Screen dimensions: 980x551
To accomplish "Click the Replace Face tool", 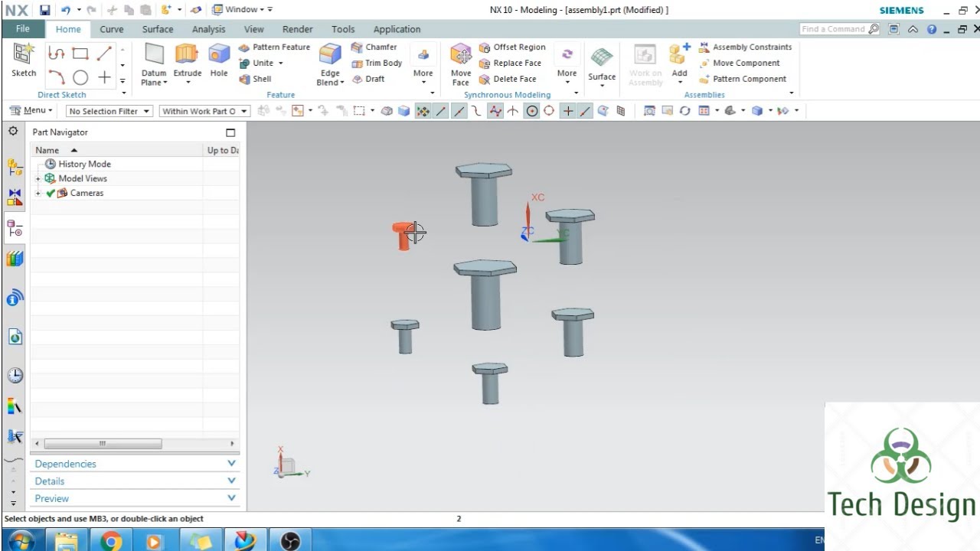I will pyautogui.click(x=510, y=63).
